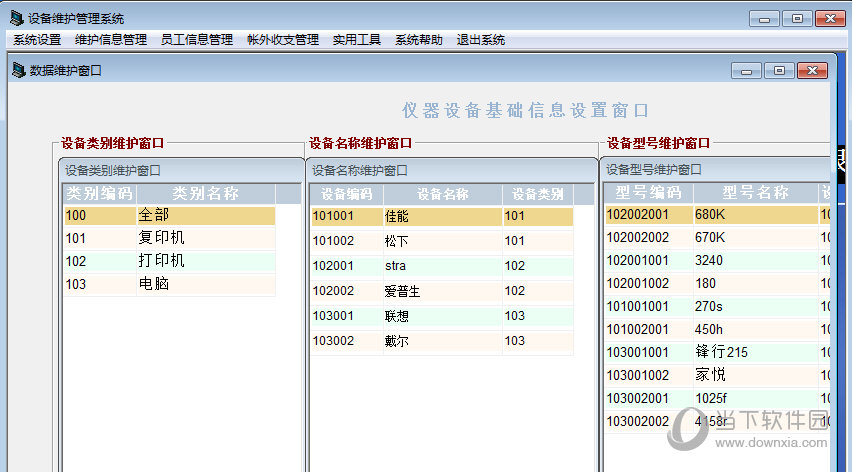
Task: Select model name 680K
Action: pyautogui.click(x=755, y=215)
